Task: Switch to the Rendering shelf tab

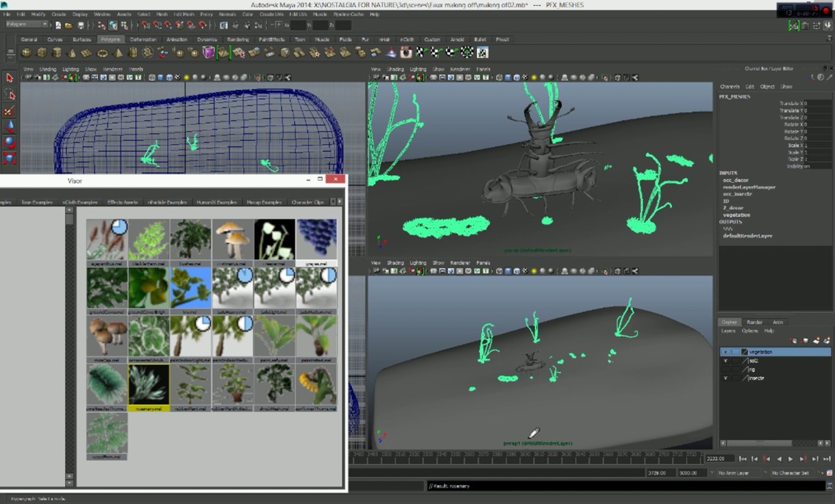Action: coord(238,40)
